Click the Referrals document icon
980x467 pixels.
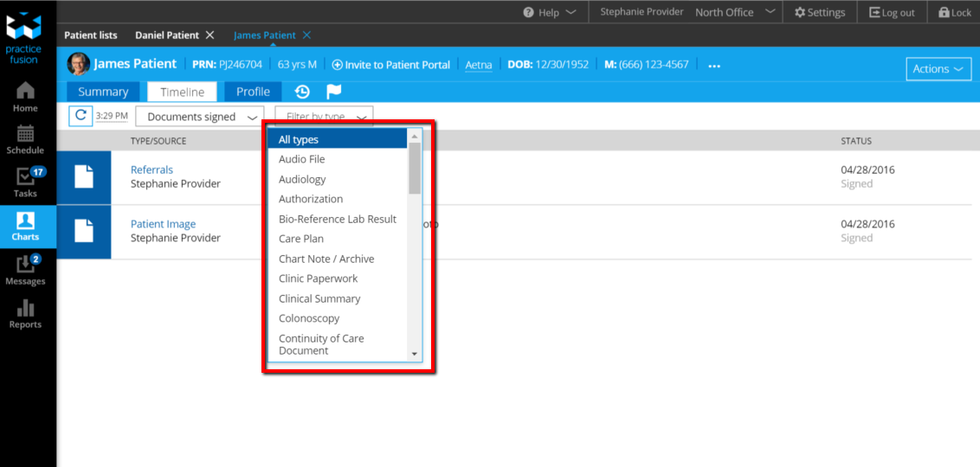coord(84,177)
